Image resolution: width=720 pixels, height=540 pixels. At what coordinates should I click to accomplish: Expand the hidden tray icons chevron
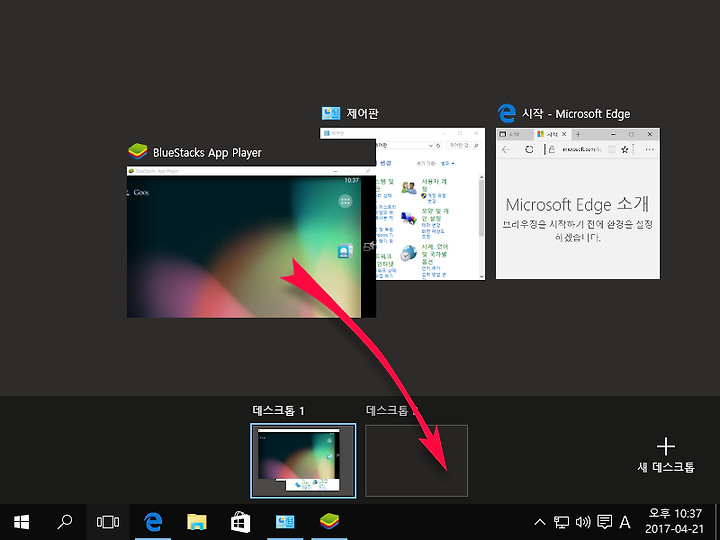(540, 522)
